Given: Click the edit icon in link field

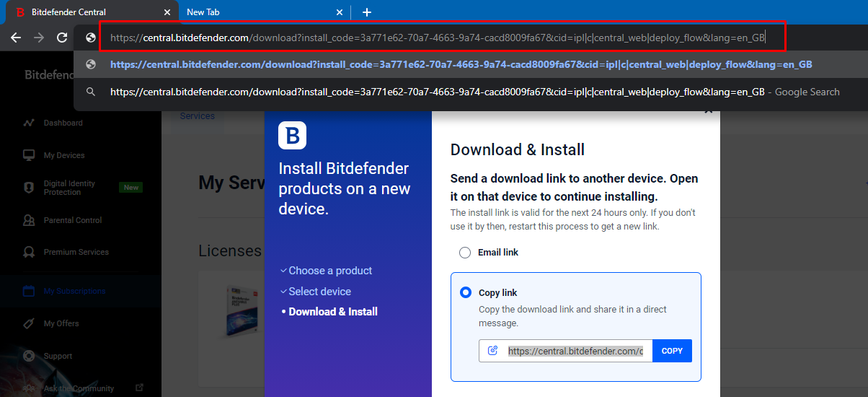Looking at the screenshot, I should 493,351.
